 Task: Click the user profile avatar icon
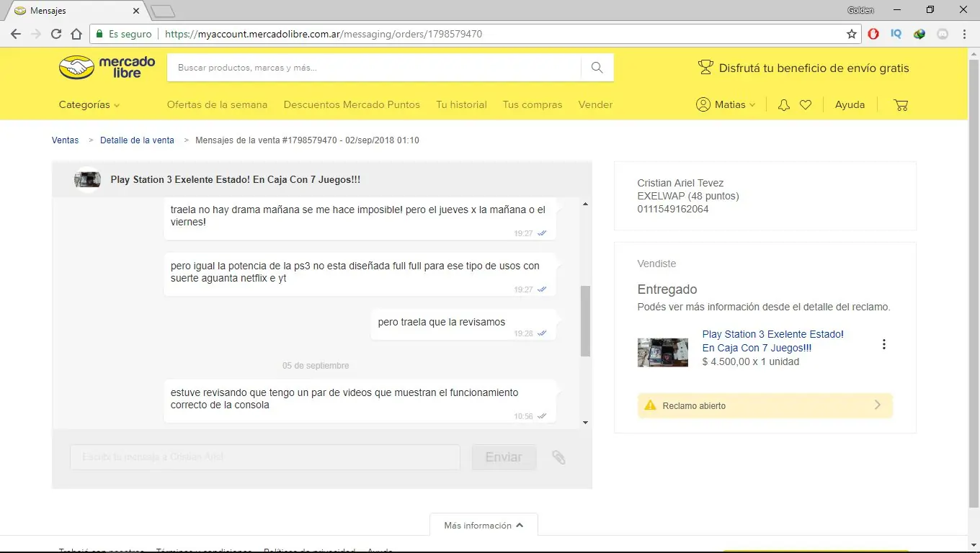703,104
